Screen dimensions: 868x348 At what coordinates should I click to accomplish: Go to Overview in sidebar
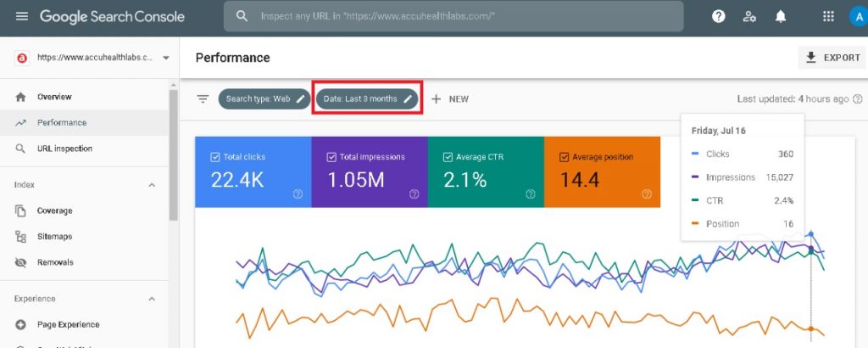coord(84,97)
